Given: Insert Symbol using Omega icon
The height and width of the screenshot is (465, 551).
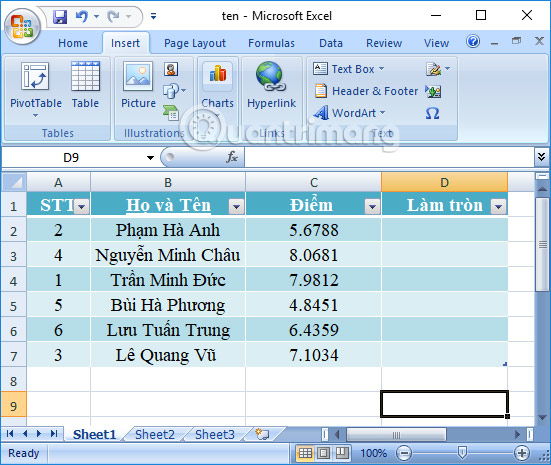Looking at the screenshot, I should point(432,113).
